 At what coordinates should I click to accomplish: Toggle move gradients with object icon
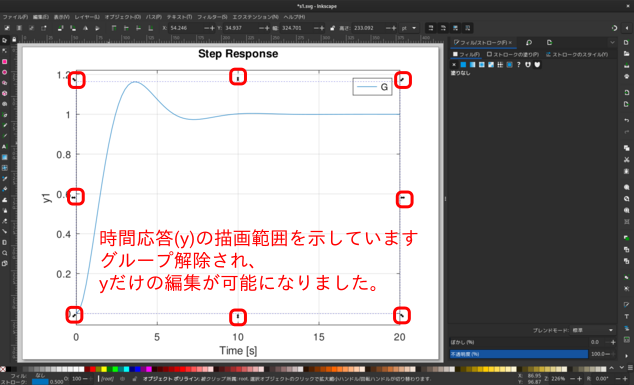(x=456, y=28)
